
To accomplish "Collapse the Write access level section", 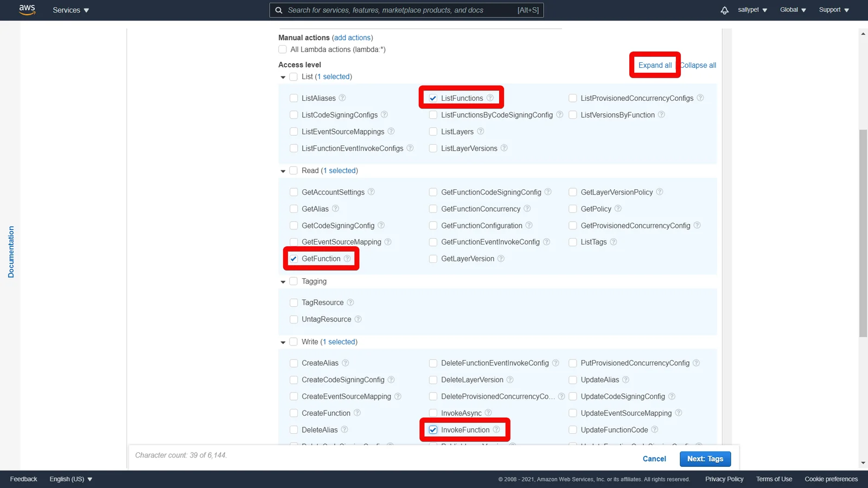I will coord(283,343).
